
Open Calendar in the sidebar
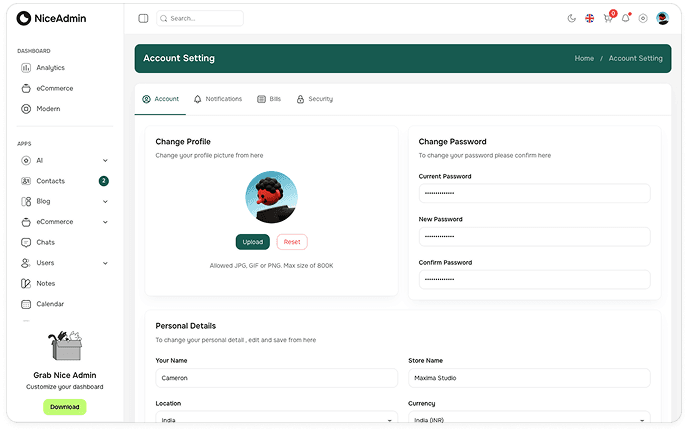coord(50,304)
